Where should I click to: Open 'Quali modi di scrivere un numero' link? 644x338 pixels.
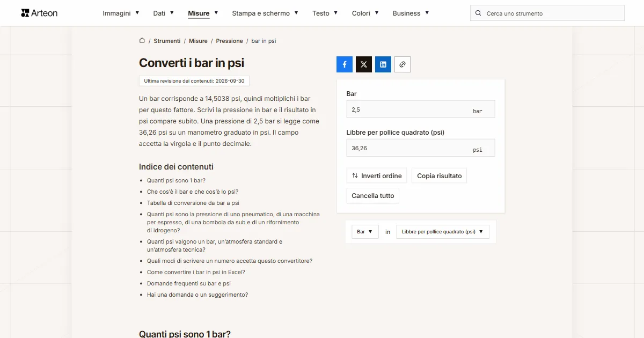(230, 261)
